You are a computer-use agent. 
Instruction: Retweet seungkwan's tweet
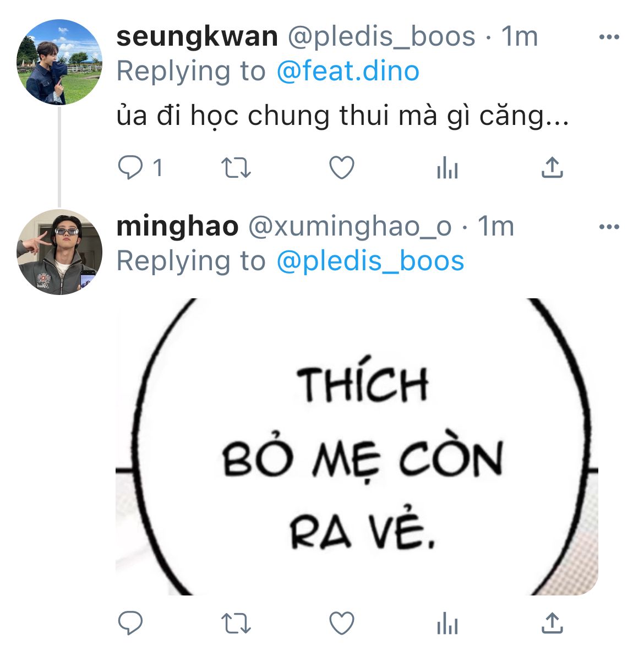point(236,167)
